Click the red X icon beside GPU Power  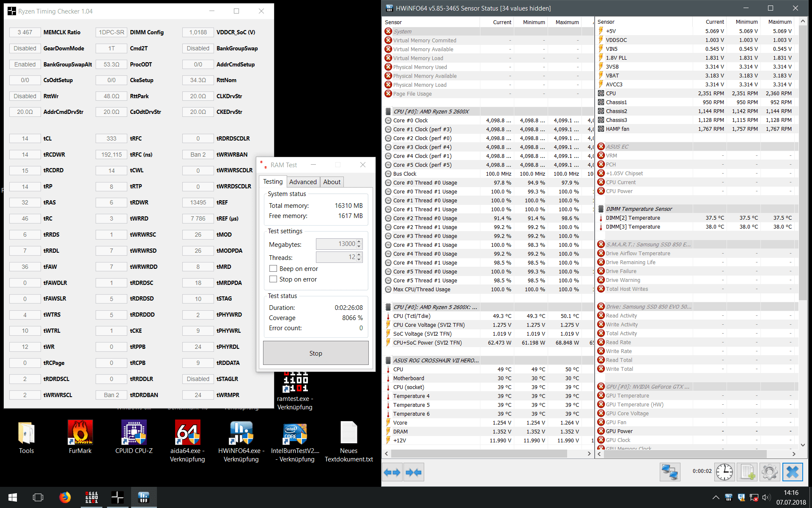pos(601,431)
